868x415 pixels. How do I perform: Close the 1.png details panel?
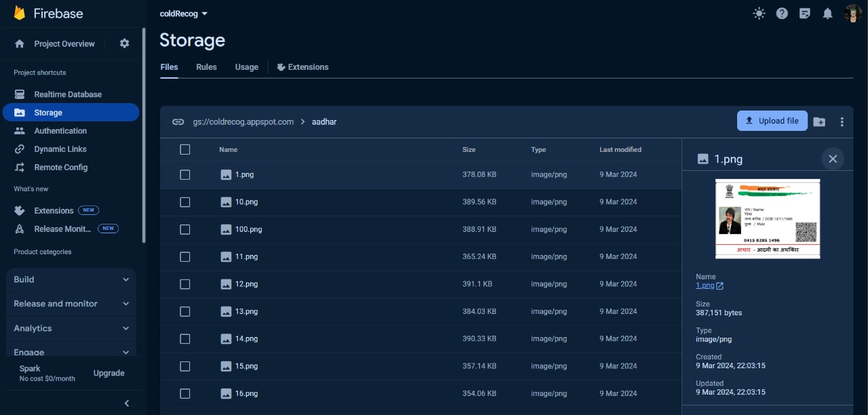tap(833, 159)
